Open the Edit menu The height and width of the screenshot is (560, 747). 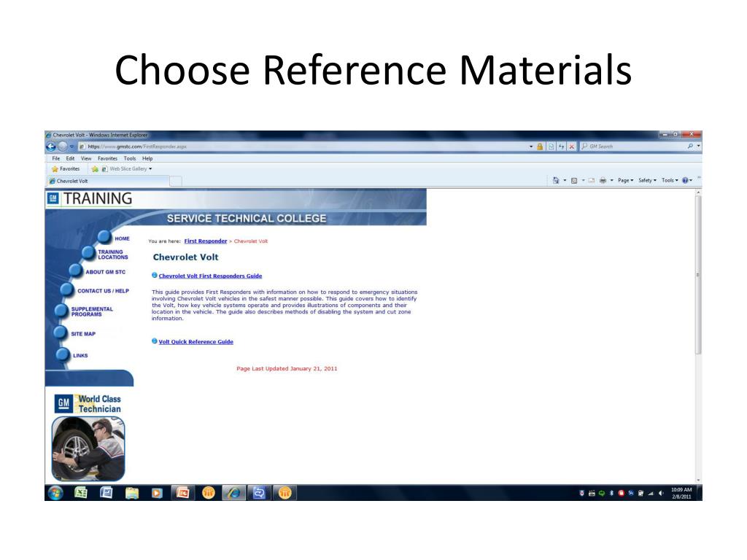click(71, 158)
